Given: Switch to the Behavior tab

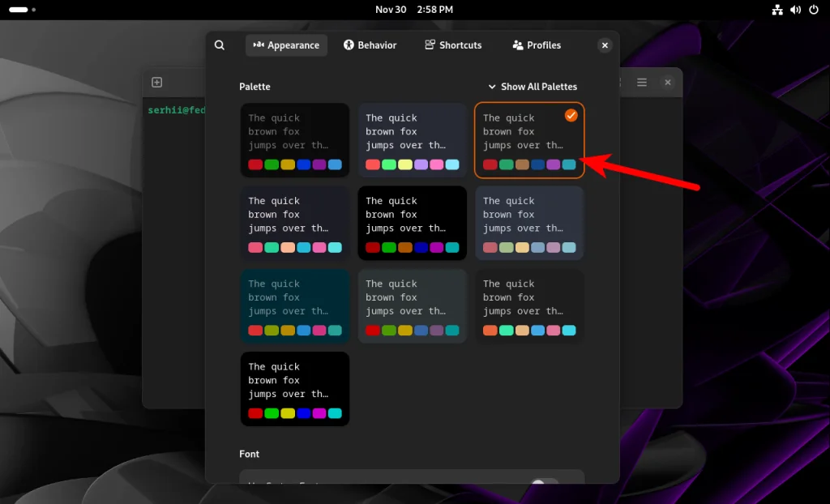Looking at the screenshot, I should click(x=370, y=45).
